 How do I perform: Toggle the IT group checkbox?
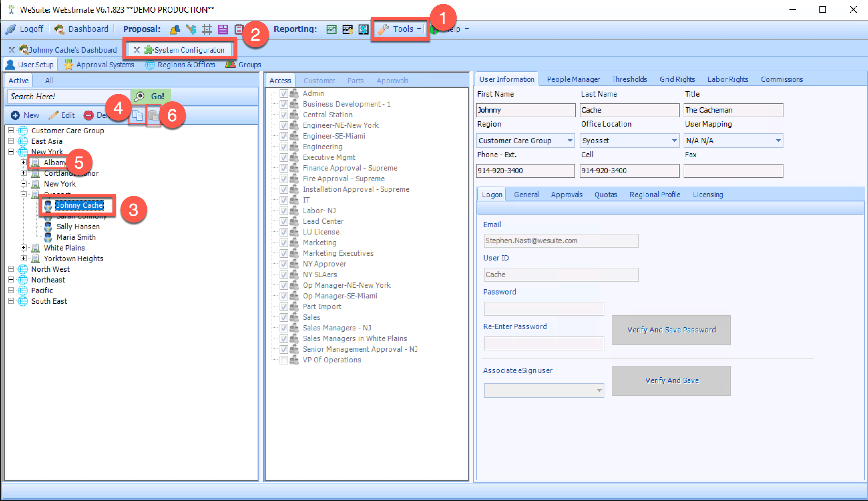pyautogui.click(x=284, y=200)
